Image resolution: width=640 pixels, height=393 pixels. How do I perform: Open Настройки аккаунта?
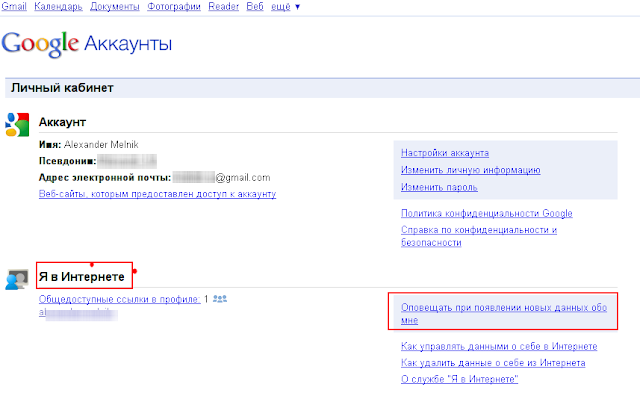pos(445,153)
